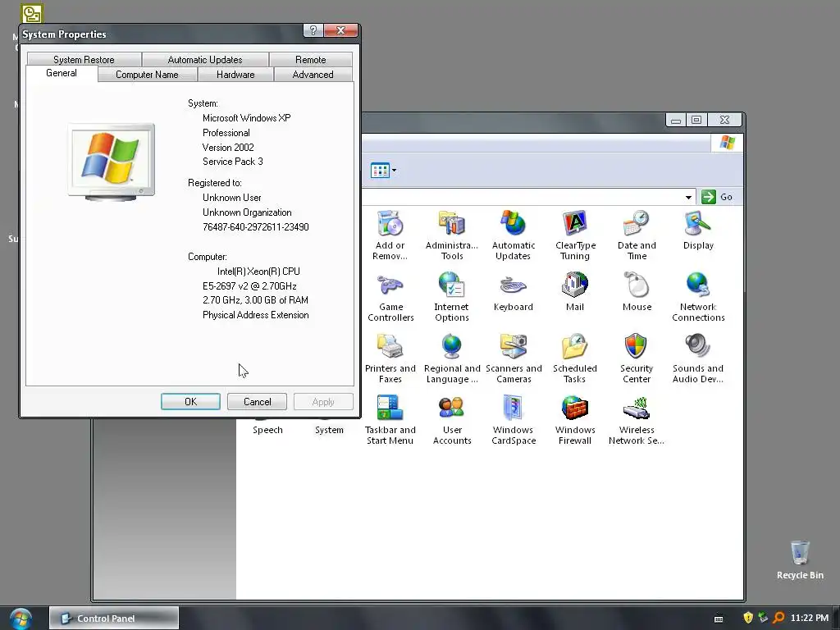
Task: Click the Windows XP monitor logo image
Action: [x=112, y=162]
